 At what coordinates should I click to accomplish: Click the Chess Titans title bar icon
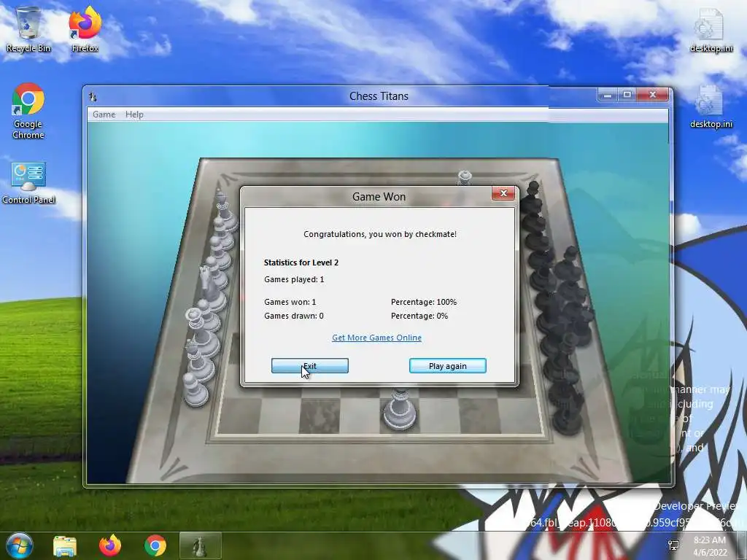click(x=93, y=97)
